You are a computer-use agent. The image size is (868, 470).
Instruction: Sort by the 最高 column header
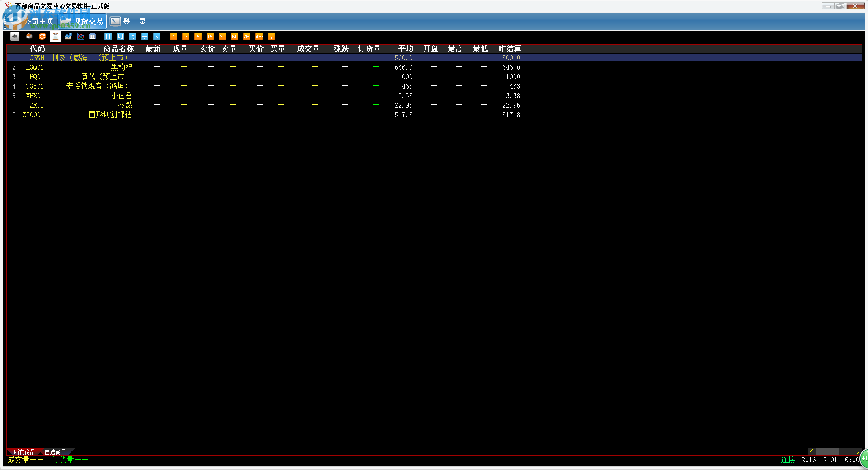[x=455, y=49]
